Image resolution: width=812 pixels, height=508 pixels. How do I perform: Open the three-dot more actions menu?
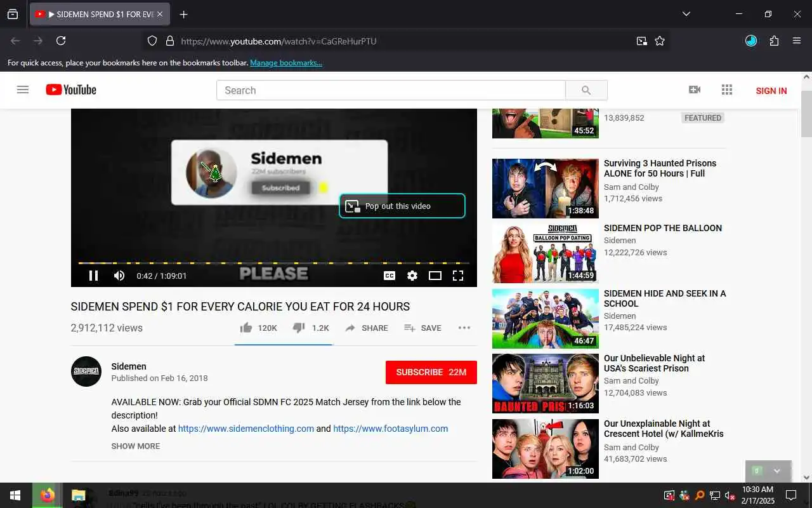pyautogui.click(x=464, y=328)
